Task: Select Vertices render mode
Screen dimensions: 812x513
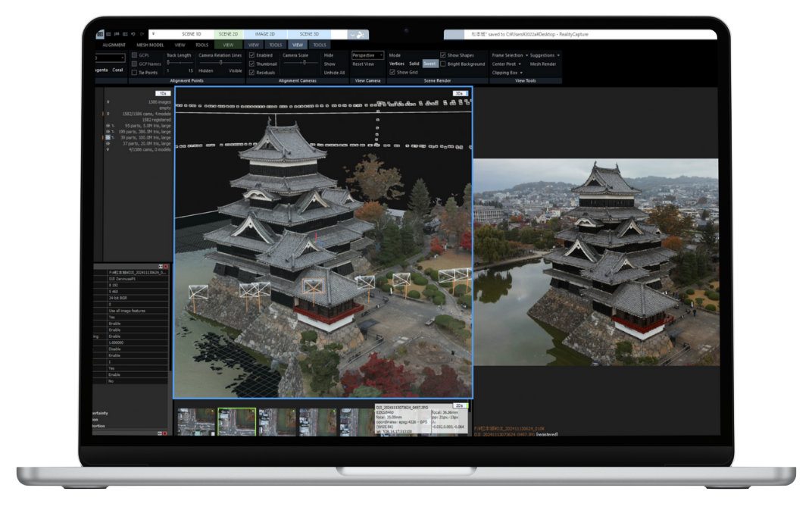Action: coord(397,64)
